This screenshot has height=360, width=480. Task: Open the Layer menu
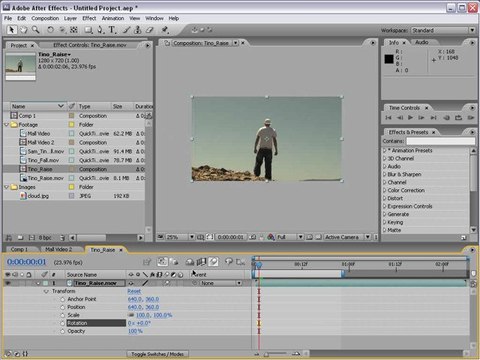pos(70,18)
